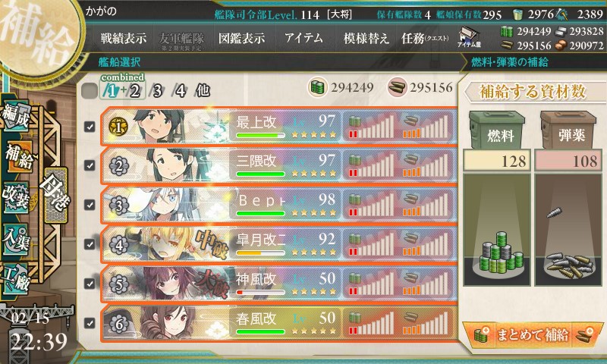Open the アイテム屋 shop icon

(469, 37)
